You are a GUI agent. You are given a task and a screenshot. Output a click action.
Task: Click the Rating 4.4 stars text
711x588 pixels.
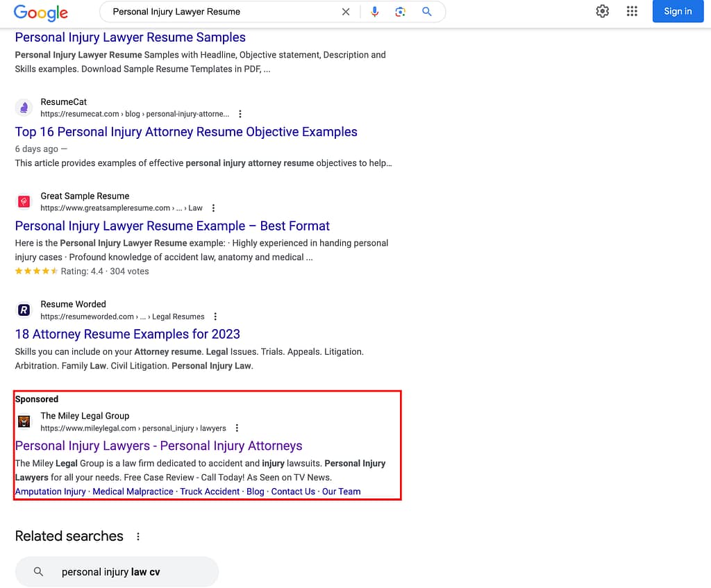coord(82,271)
